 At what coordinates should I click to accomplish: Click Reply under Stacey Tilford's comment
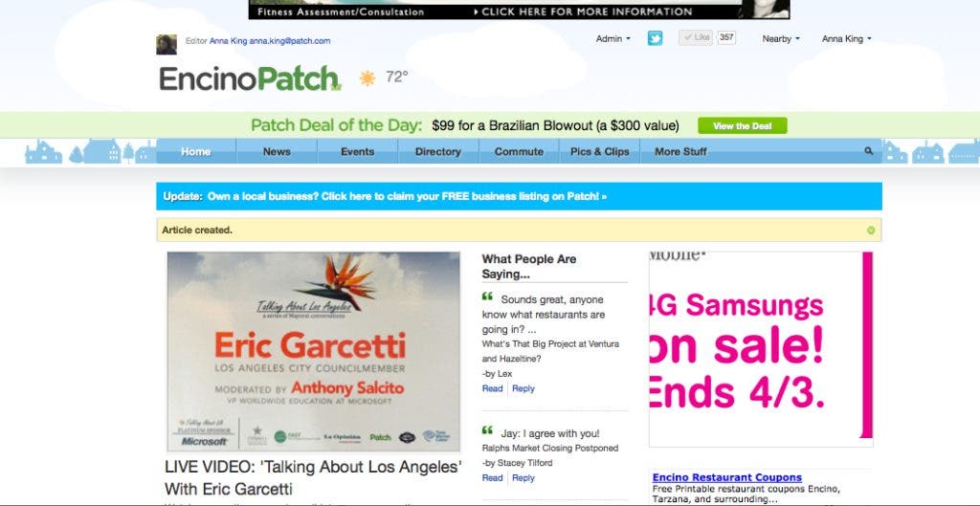tap(523, 478)
